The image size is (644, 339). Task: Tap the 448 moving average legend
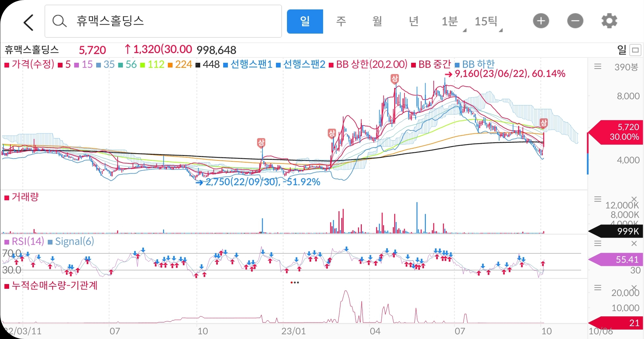coord(207,64)
